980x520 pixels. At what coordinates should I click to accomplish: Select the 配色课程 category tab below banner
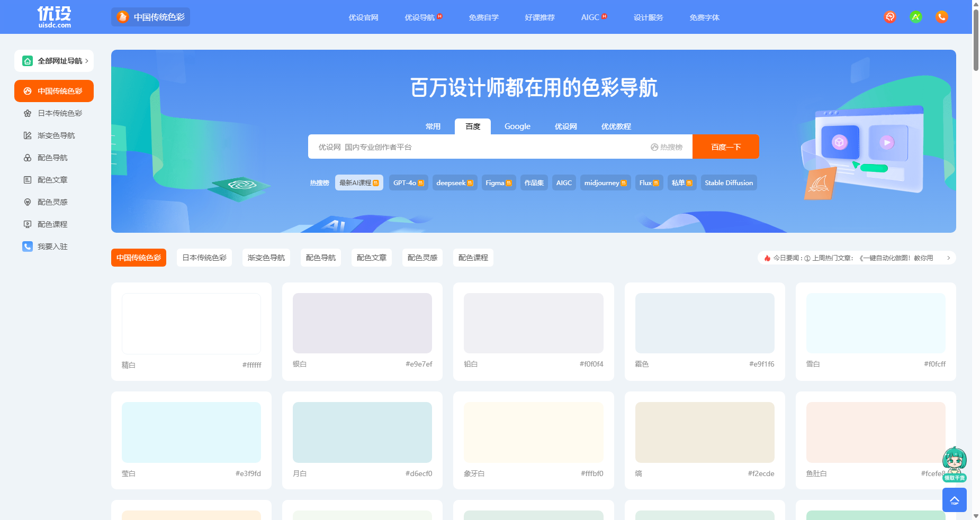(x=473, y=258)
